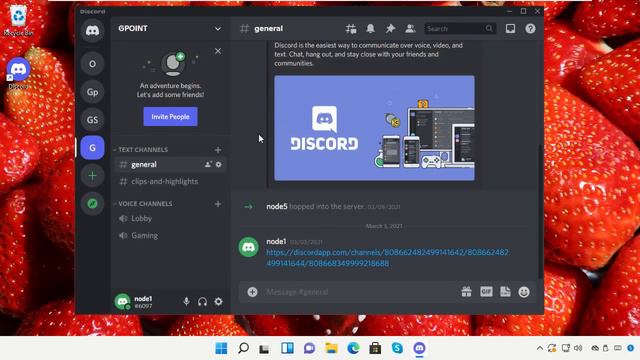Add a server with the plus icon
The image size is (640, 360).
[92, 176]
